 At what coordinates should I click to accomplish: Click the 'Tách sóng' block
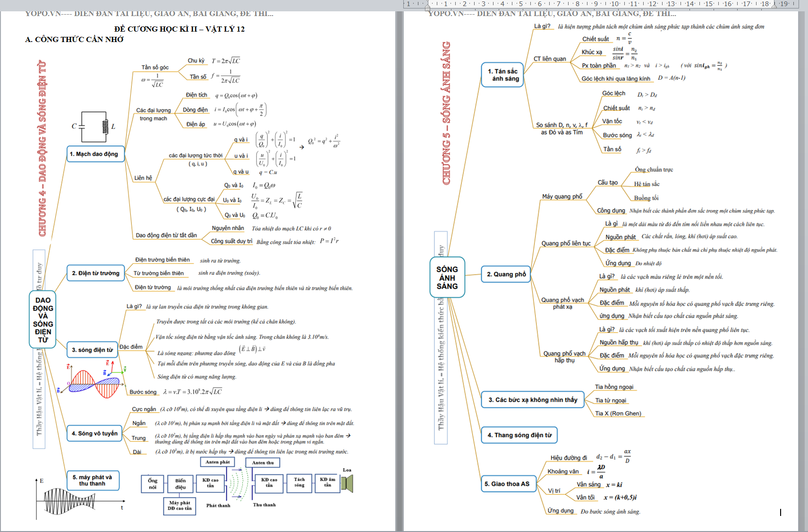pyautogui.click(x=299, y=482)
